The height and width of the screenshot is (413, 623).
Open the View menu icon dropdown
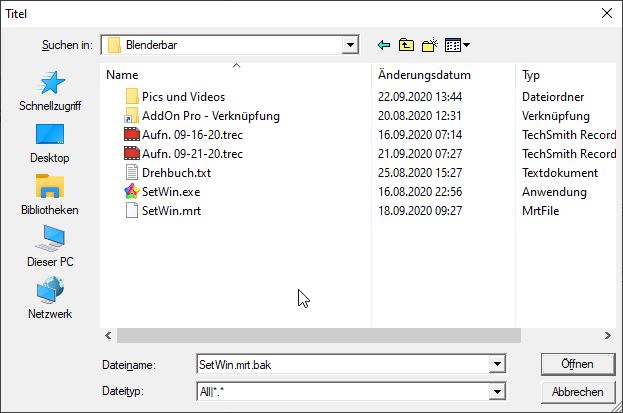click(458, 45)
